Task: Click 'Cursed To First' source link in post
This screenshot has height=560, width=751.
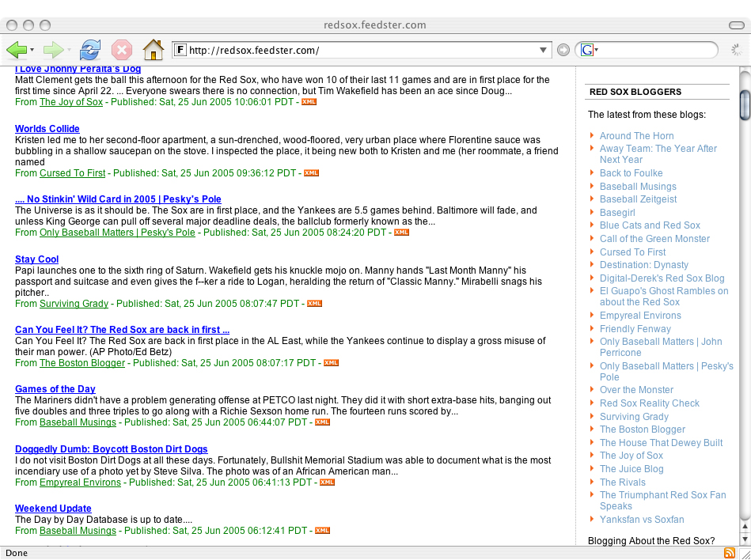Action: (x=72, y=173)
